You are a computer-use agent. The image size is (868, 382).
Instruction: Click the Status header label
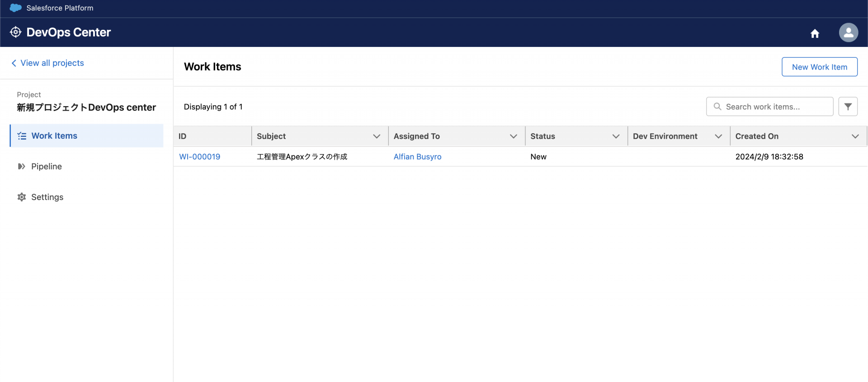click(542, 136)
